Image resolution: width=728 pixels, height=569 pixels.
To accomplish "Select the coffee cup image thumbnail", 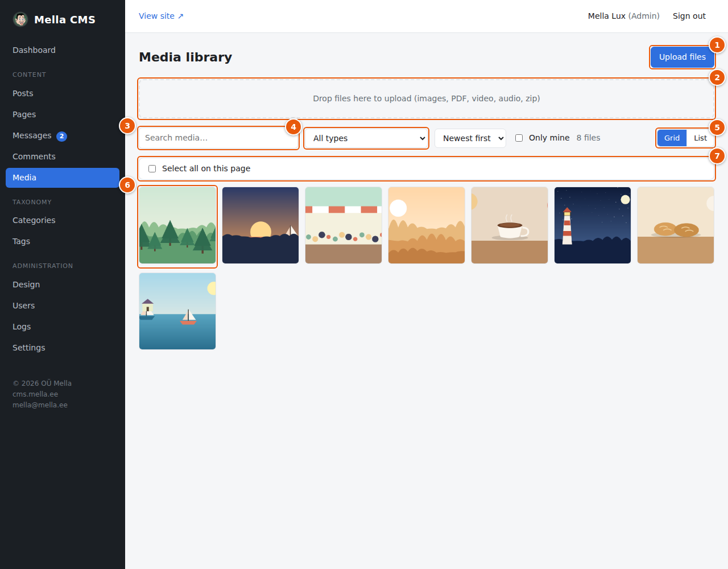I will (510, 225).
